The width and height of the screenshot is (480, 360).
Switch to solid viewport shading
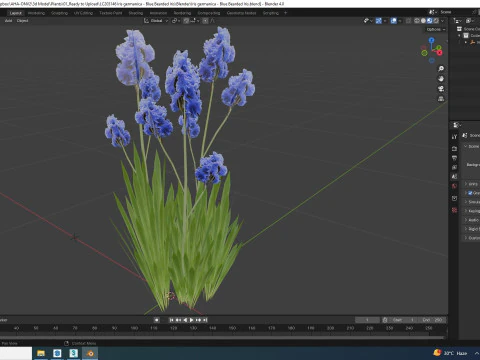click(x=423, y=21)
